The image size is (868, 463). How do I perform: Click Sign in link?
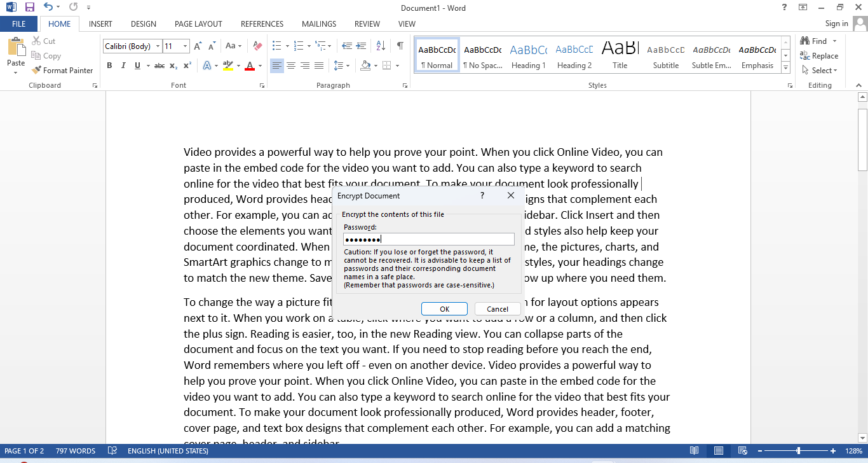click(x=836, y=24)
